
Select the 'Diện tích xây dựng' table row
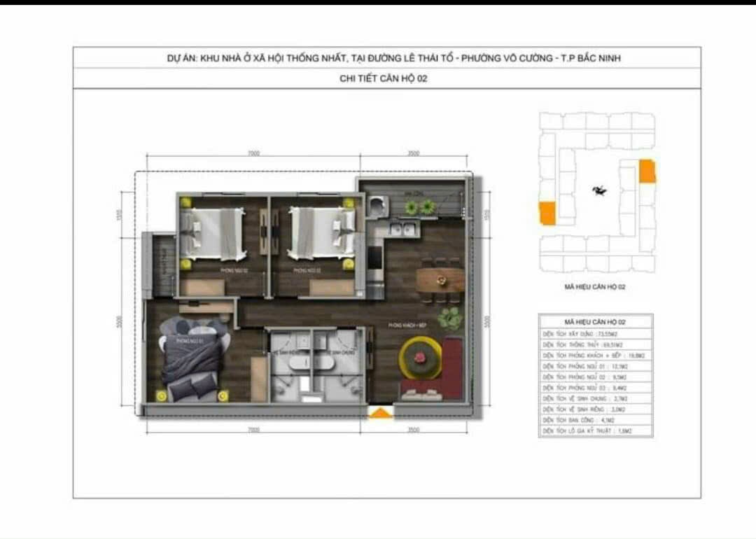pyautogui.click(x=596, y=335)
